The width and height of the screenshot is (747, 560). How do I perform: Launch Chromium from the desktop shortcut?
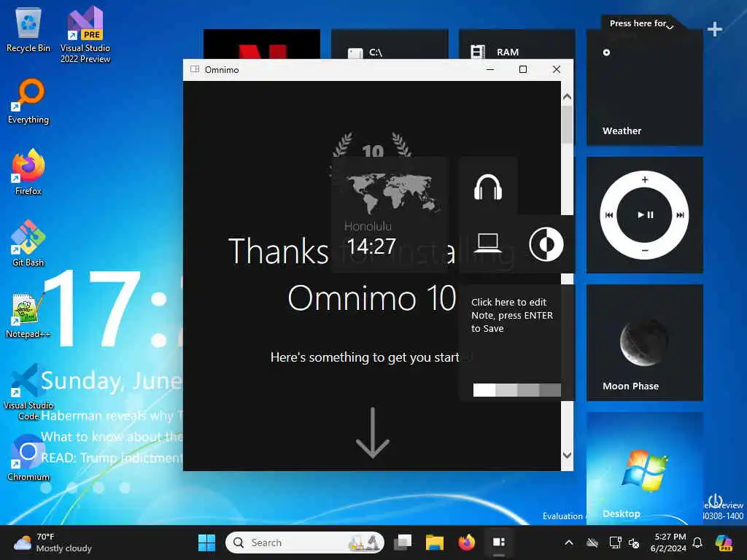click(x=28, y=458)
